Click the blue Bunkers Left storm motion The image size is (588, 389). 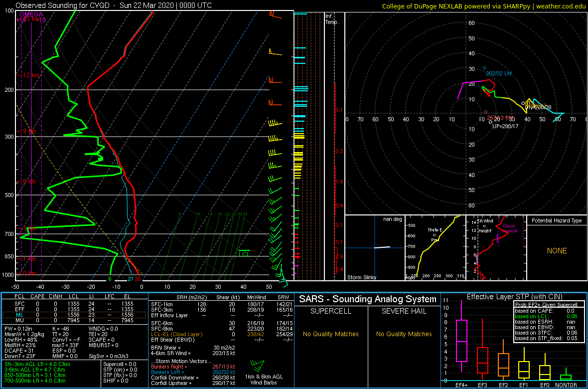pos(193,372)
